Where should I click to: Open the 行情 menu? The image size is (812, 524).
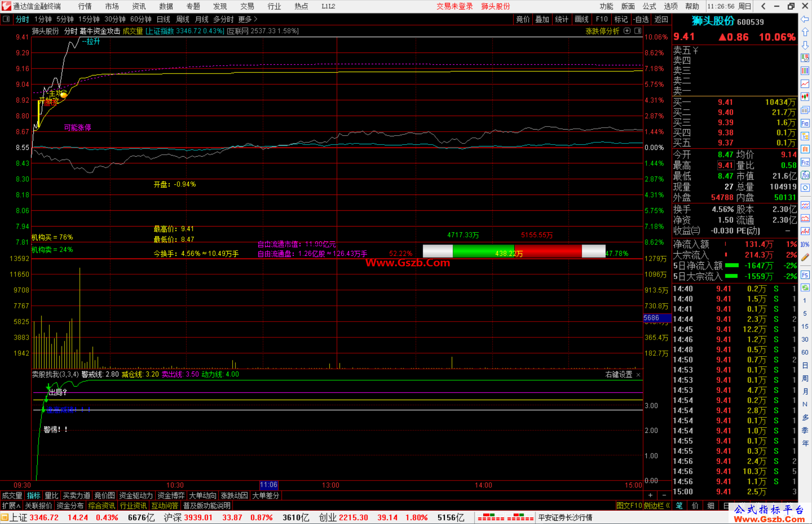click(85, 6)
